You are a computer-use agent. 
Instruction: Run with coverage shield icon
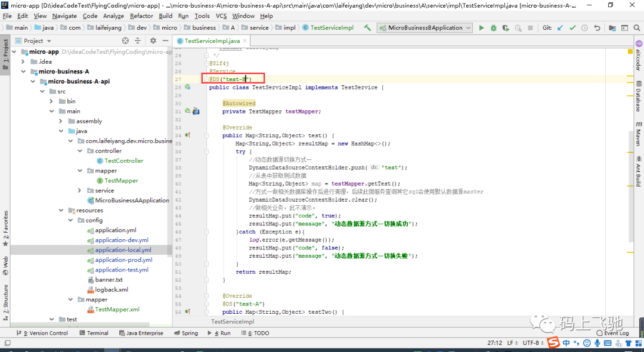tap(506, 28)
